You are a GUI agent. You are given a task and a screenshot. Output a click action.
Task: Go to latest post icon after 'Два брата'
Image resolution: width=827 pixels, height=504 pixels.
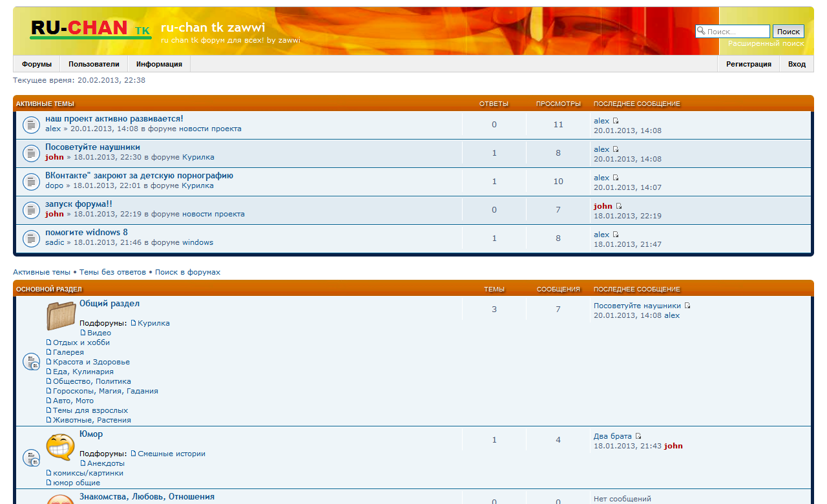pos(638,436)
